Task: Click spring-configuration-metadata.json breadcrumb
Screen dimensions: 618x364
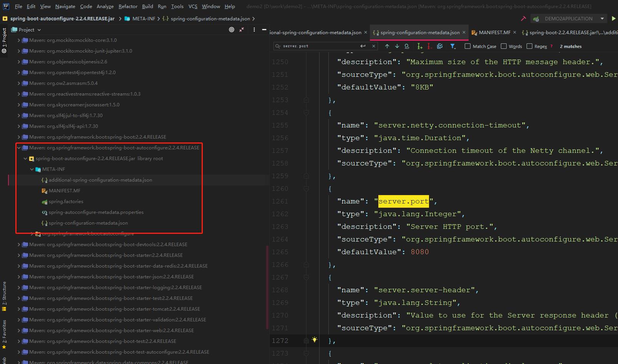Action: [x=207, y=18]
